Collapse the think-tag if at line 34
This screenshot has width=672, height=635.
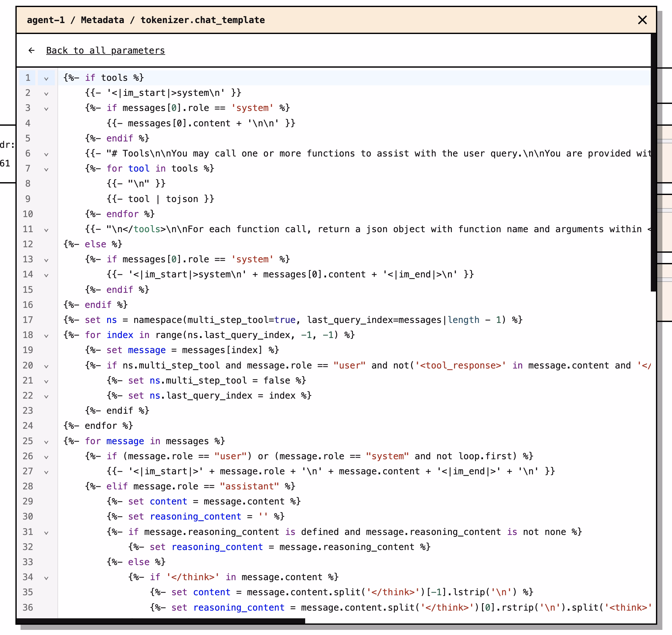coord(47,578)
